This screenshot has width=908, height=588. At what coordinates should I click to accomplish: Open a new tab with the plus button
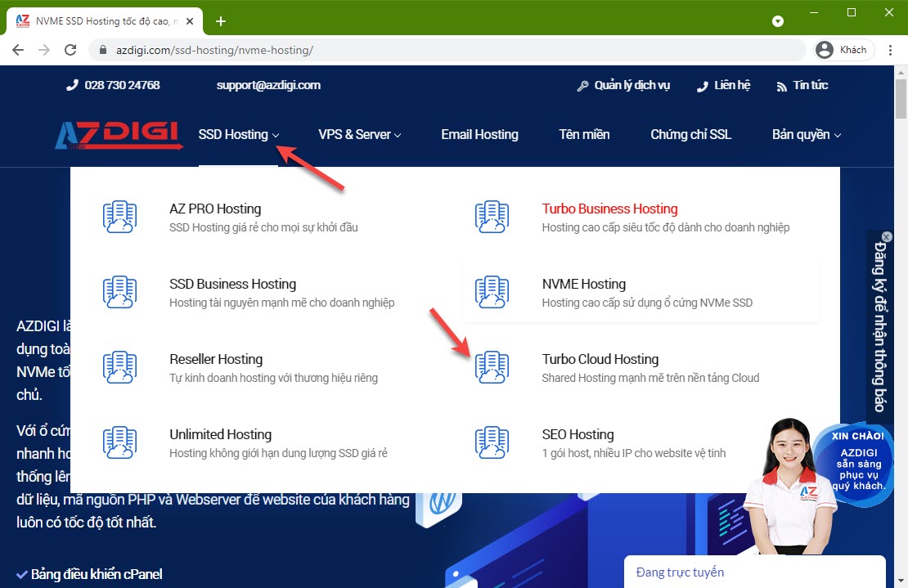(x=221, y=21)
